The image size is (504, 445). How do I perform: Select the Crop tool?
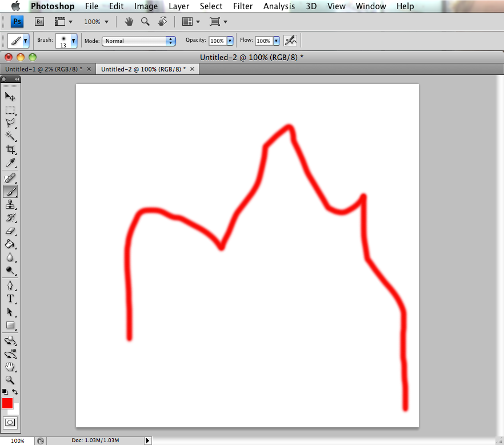click(10, 149)
